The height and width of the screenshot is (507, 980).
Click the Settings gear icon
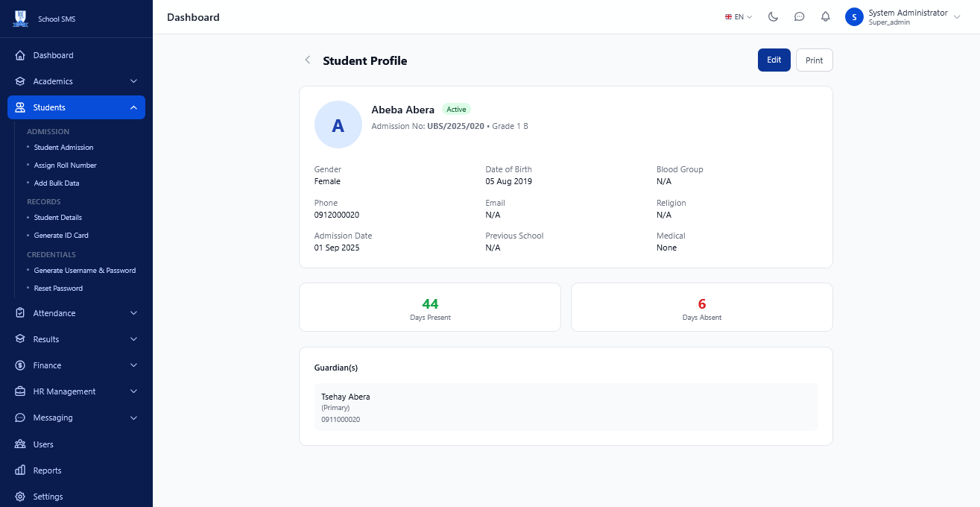(x=20, y=497)
